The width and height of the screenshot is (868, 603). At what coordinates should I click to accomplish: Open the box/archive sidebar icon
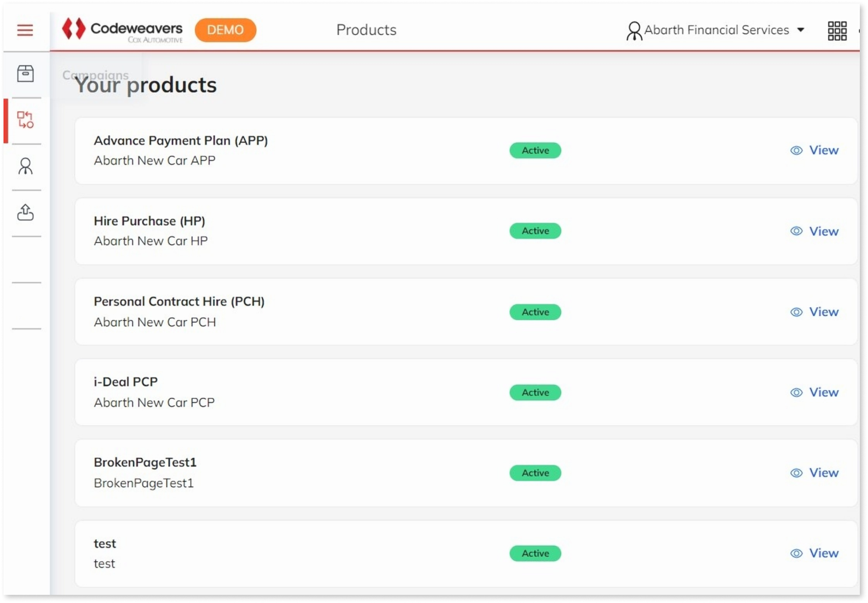[25, 73]
